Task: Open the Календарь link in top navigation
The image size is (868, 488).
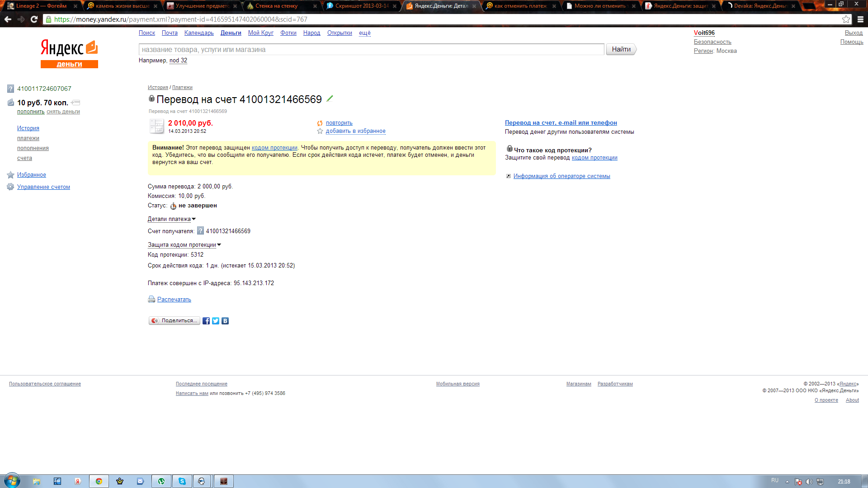Action: (x=199, y=33)
